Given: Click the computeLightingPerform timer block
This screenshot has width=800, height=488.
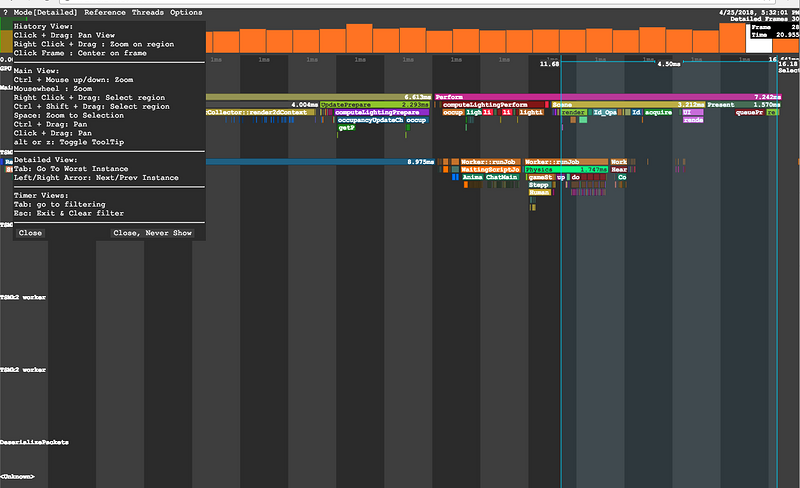Looking at the screenshot, I should [493, 105].
